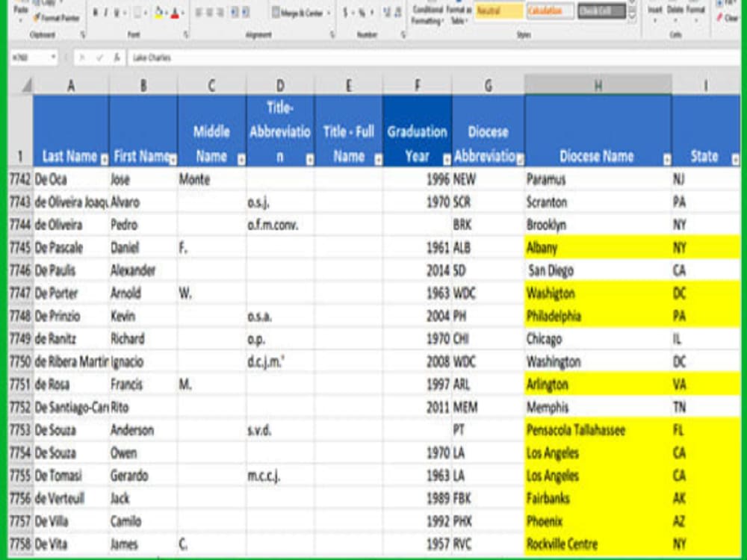The image size is (747, 560).
Task: Click the Insert Function fx icon
Action: 117,57
